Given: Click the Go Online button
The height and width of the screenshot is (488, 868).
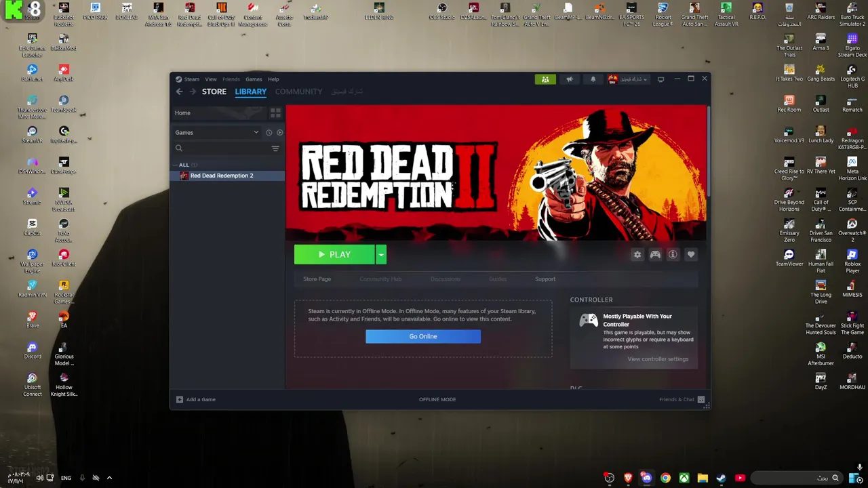Looking at the screenshot, I should pos(423,337).
